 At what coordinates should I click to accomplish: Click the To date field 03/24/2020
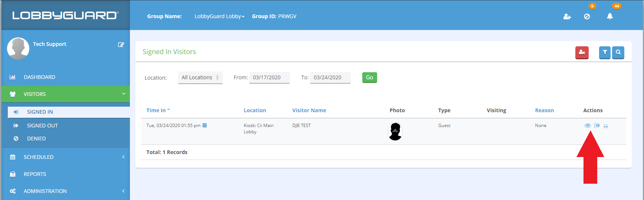click(330, 77)
